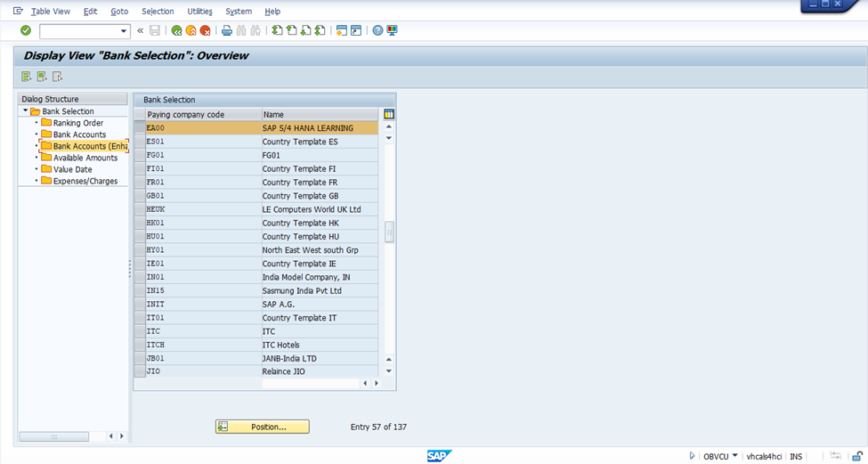
Task: Click the orange Exit icon
Action: 191,30
